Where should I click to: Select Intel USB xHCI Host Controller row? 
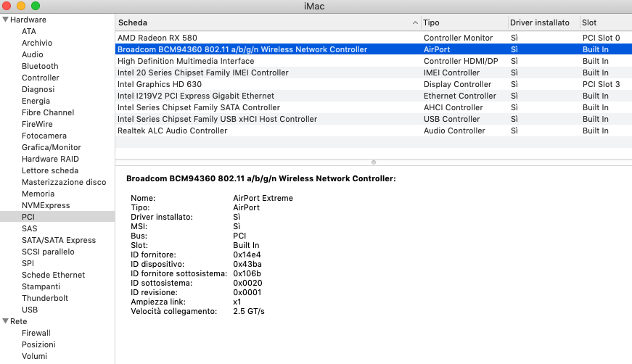point(374,119)
